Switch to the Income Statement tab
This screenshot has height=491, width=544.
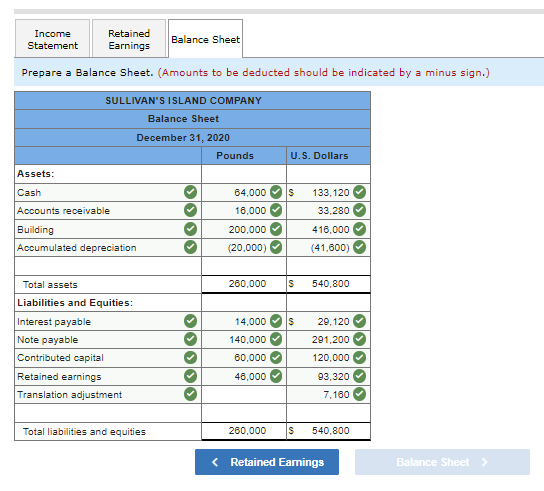[52, 39]
